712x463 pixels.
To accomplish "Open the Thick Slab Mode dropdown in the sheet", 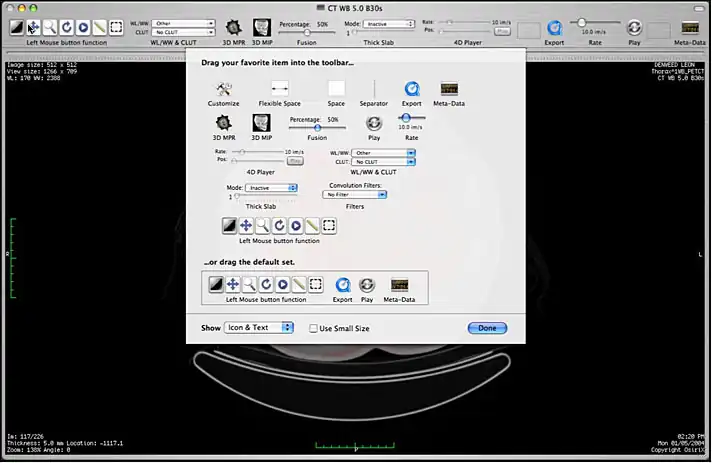I will tap(273, 187).
